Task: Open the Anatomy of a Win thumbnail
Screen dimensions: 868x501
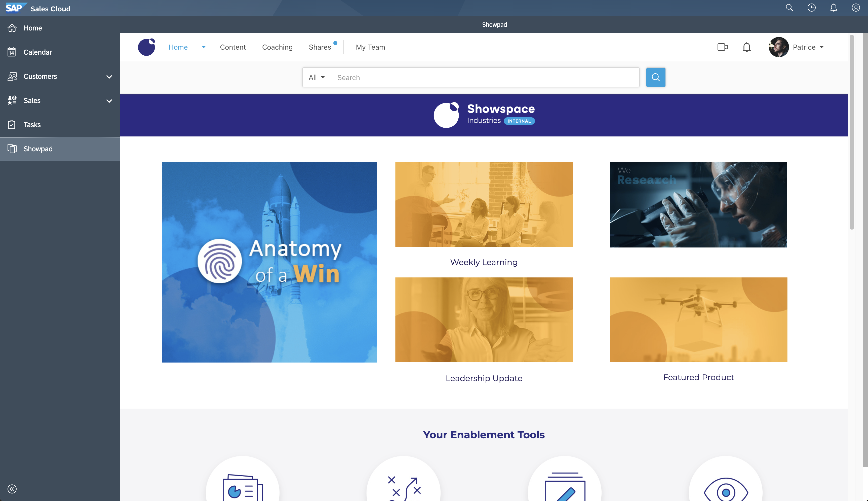Action: pos(269,262)
